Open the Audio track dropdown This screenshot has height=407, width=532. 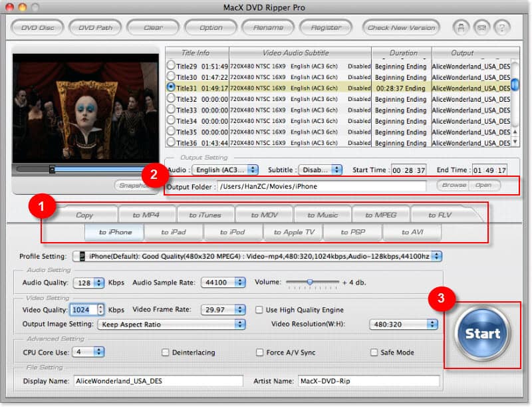225,170
